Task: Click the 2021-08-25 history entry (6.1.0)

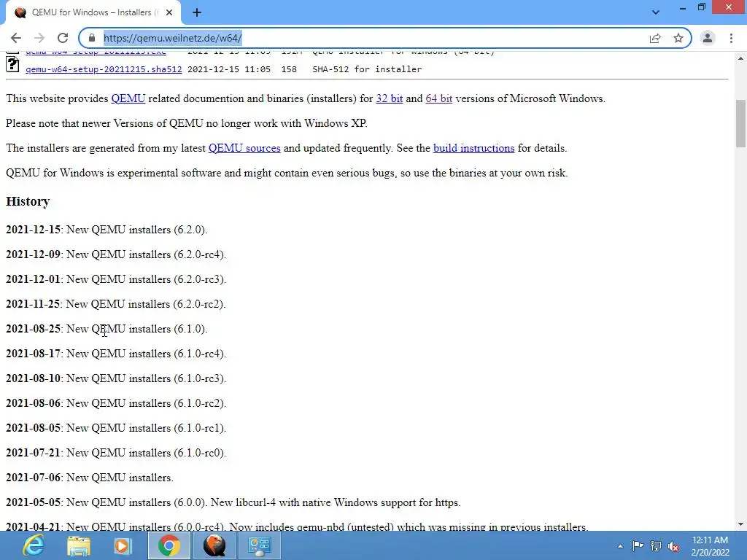Action: coord(107,329)
